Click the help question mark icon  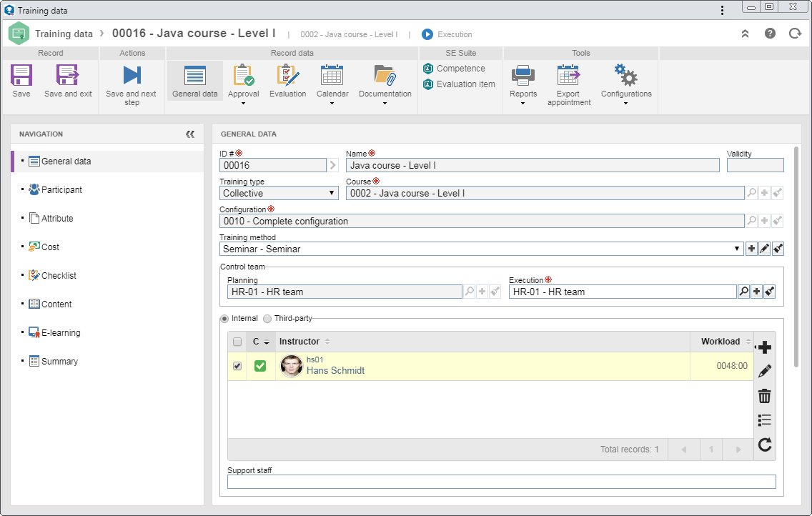[x=770, y=34]
